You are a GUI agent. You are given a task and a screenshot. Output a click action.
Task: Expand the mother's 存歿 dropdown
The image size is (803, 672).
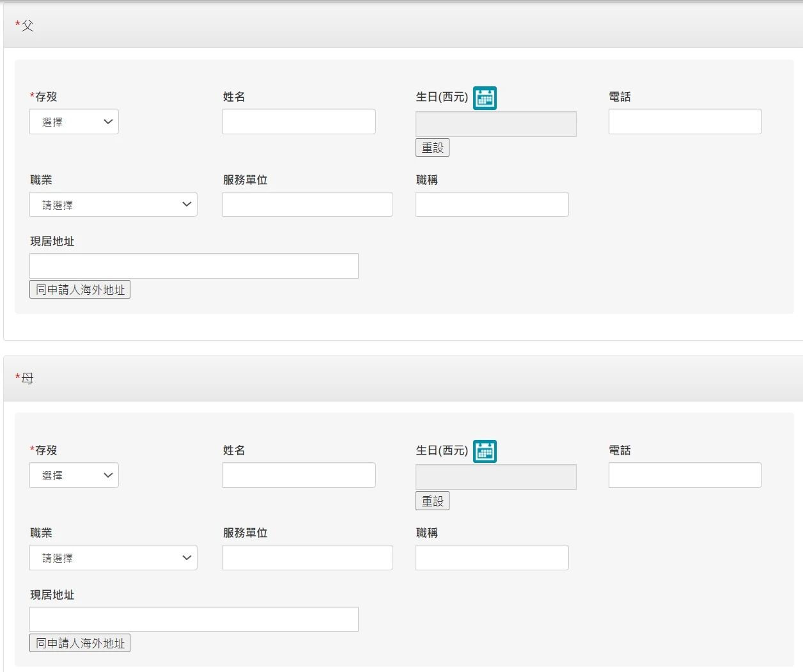point(74,475)
